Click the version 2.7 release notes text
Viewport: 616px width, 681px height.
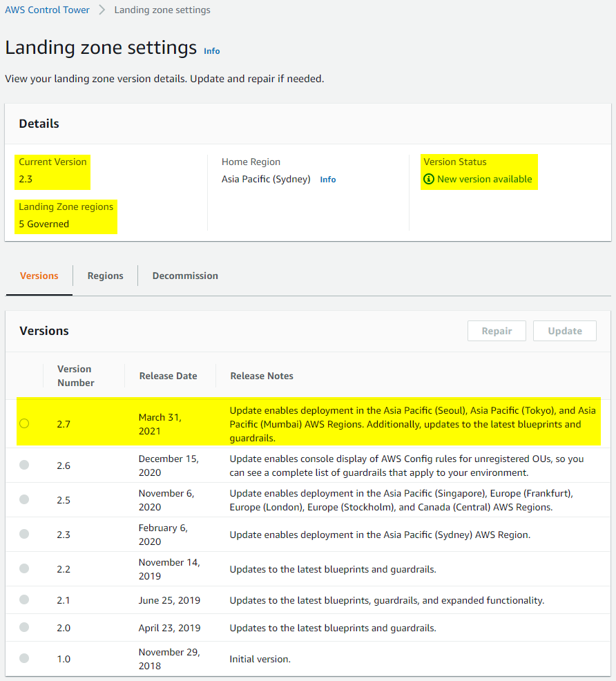pyautogui.click(x=412, y=424)
